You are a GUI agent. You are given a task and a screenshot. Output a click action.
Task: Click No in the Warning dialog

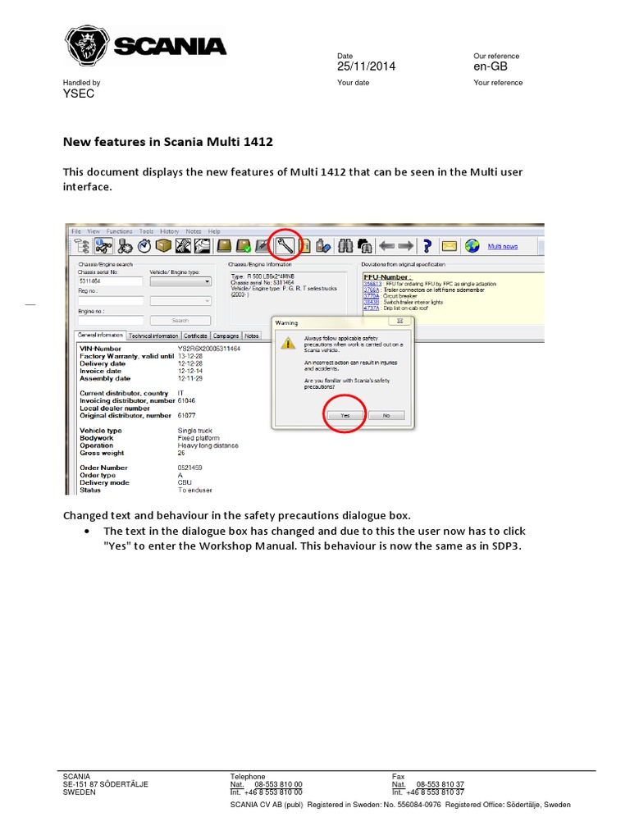(x=386, y=415)
